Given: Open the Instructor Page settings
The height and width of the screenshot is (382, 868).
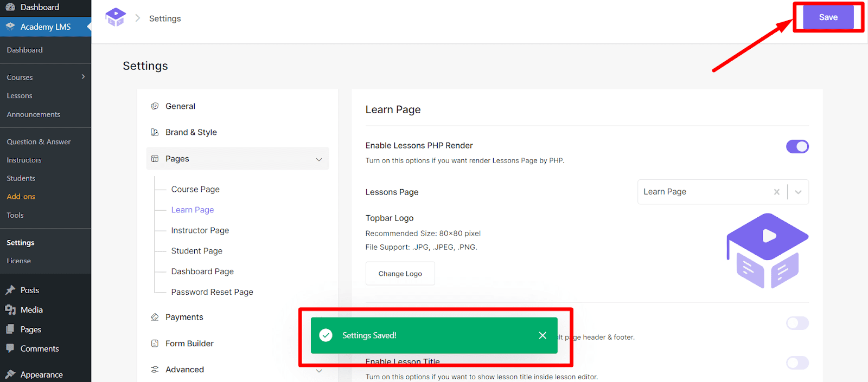Looking at the screenshot, I should click(x=200, y=230).
